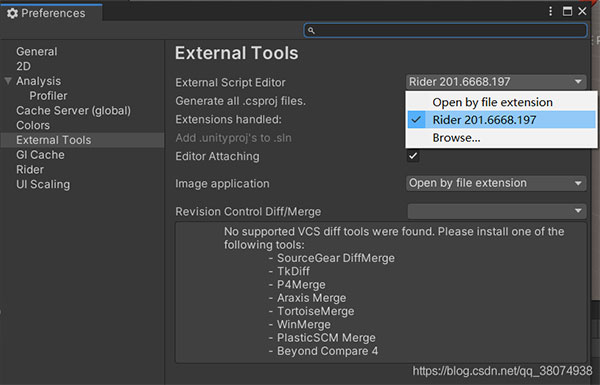This screenshot has height=385, width=600.
Task: Select External Tools in the sidebar
Action: click(x=82, y=140)
